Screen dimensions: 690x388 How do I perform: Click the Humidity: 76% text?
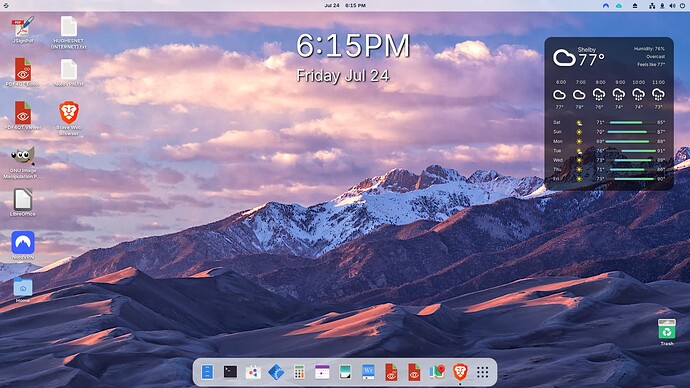tap(649, 49)
